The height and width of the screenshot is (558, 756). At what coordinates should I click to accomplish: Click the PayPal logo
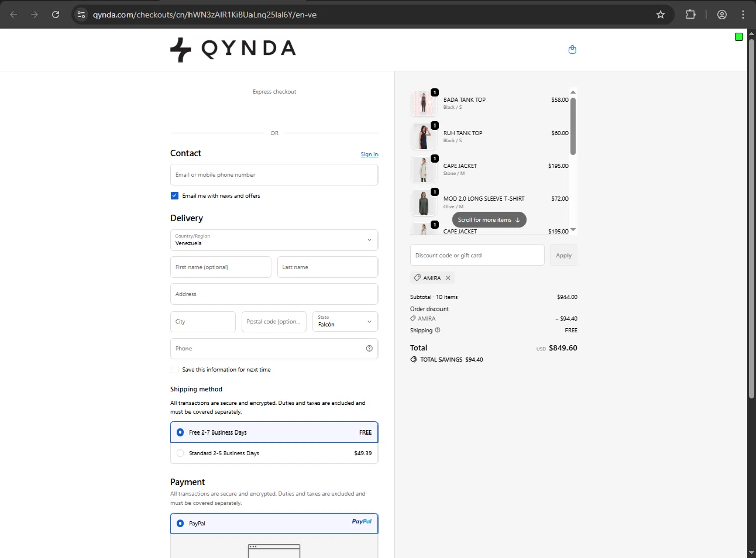(362, 521)
